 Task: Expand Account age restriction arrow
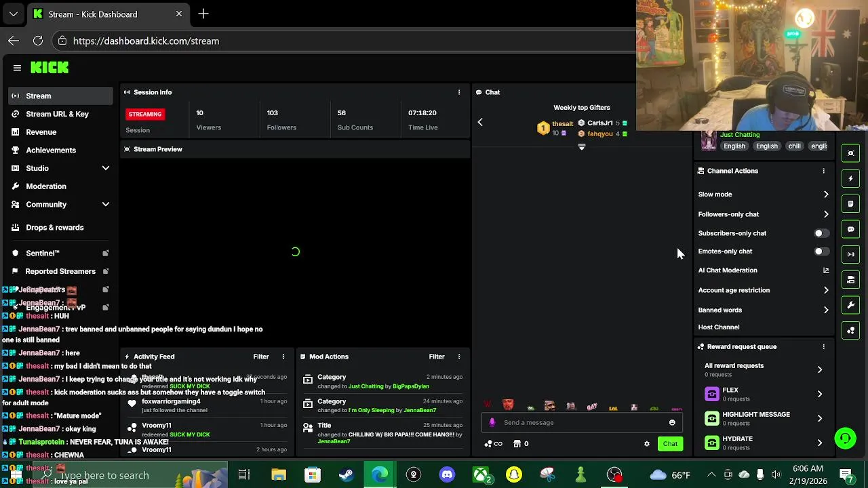[826, 290]
